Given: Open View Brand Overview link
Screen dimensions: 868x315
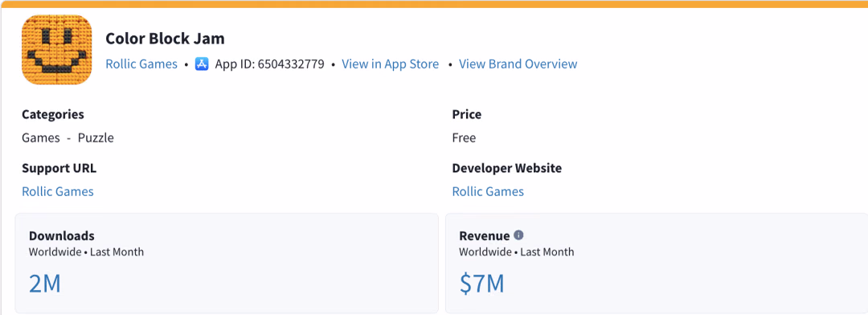Looking at the screenshot, I should point(518,64).
